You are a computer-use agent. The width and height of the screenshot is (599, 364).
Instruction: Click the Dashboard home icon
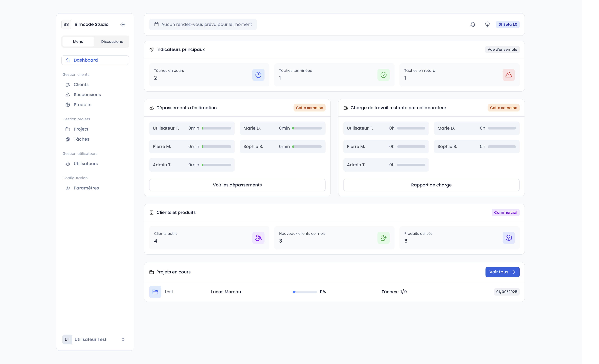click(68, 60)
